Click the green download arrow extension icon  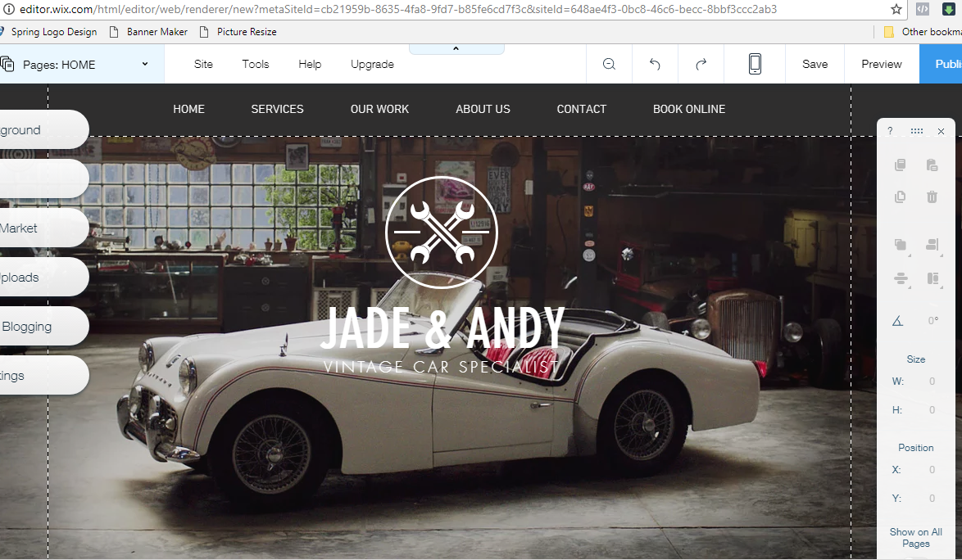click(949, 9)
